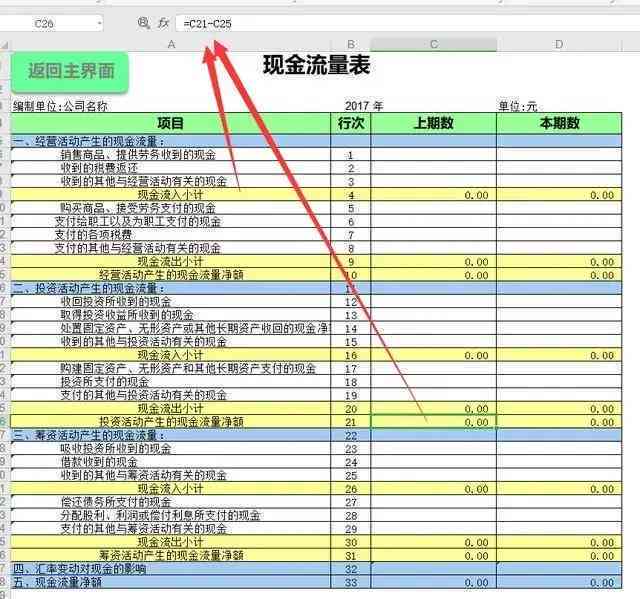The height and width of the screenshot is (599, 640).
Task: Click 经营活动产生的现金流量净额 cell
Action: point(171,275)
